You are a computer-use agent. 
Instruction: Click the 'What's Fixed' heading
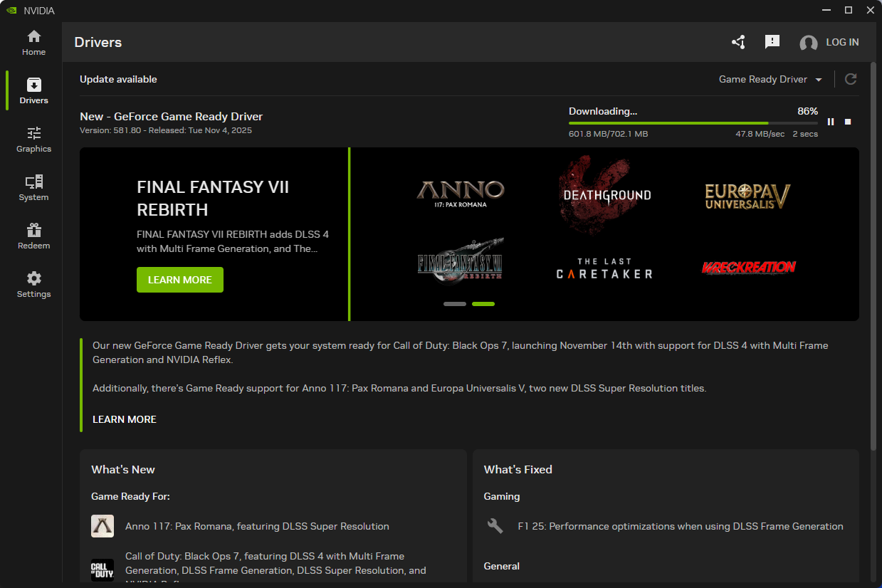tap(518, 469)
